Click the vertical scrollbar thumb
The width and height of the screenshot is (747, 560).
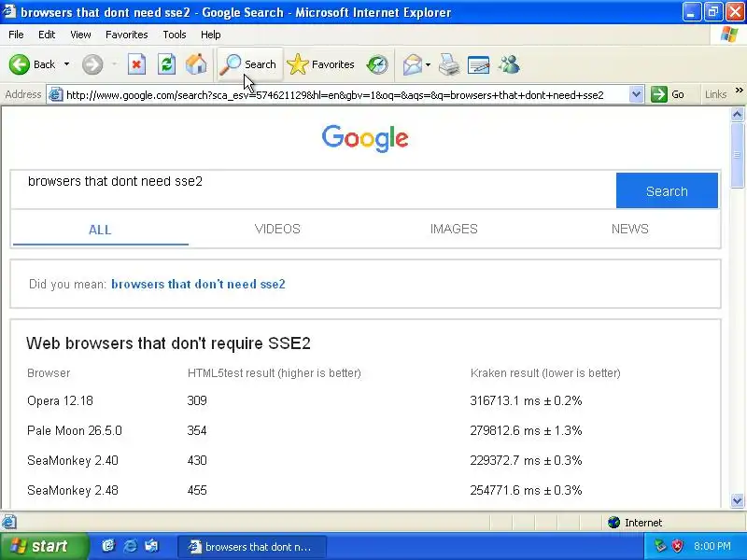[737, 155]
